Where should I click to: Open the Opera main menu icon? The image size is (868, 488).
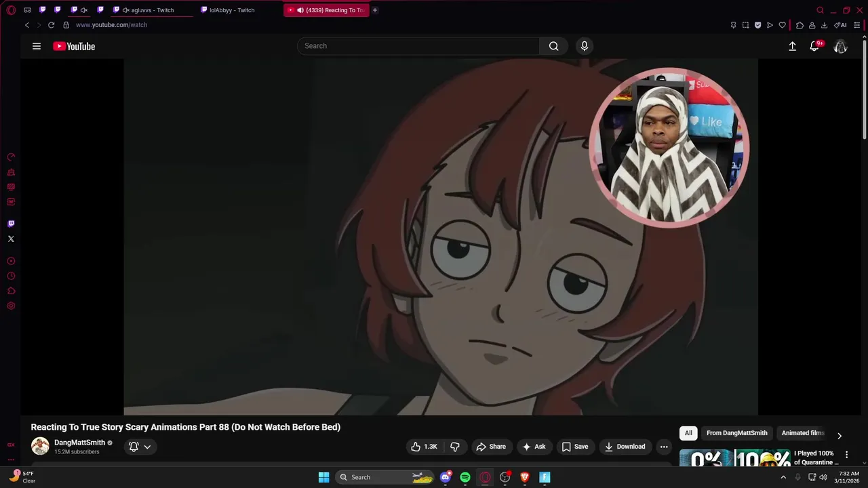point(11,10)
